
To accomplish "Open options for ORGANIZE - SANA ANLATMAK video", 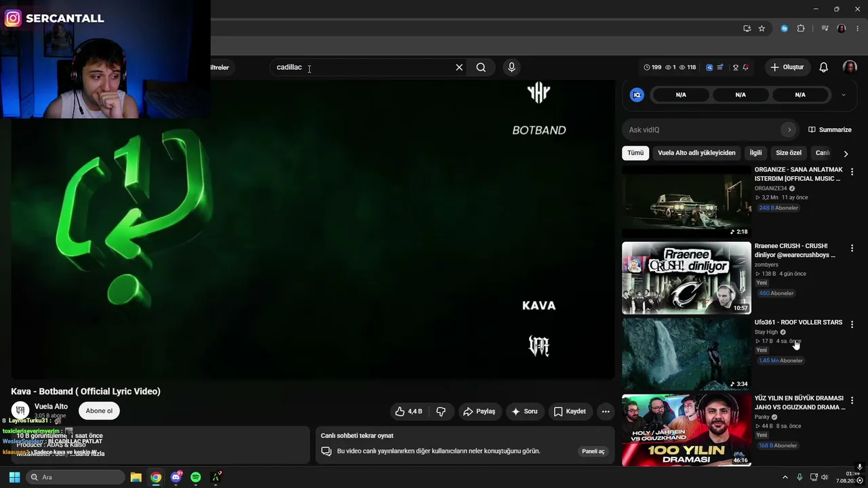I will click(852, 172).
